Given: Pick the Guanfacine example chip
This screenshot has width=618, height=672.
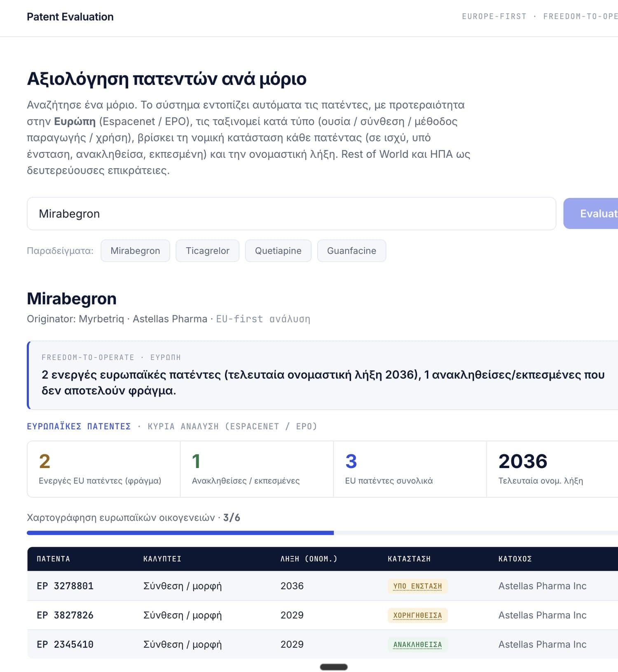Looking at the screenshot, I should [351, 251].
